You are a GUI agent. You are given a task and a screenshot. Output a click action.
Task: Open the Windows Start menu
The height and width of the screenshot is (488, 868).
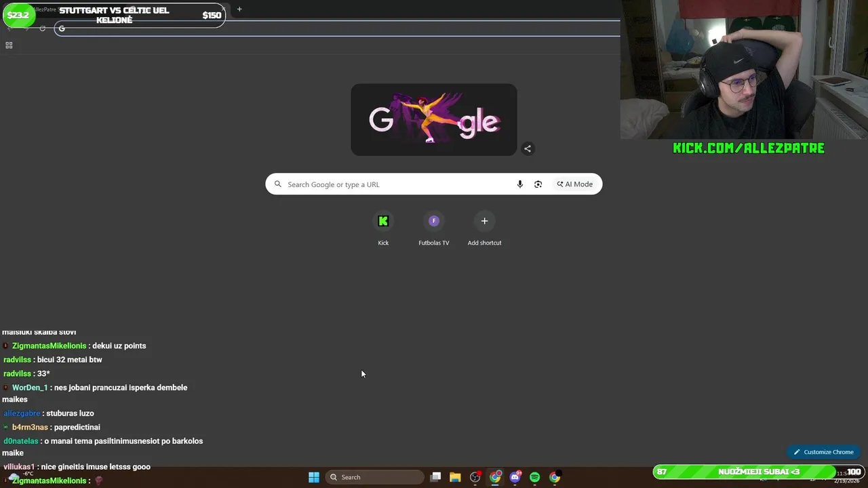click(314, 477)
